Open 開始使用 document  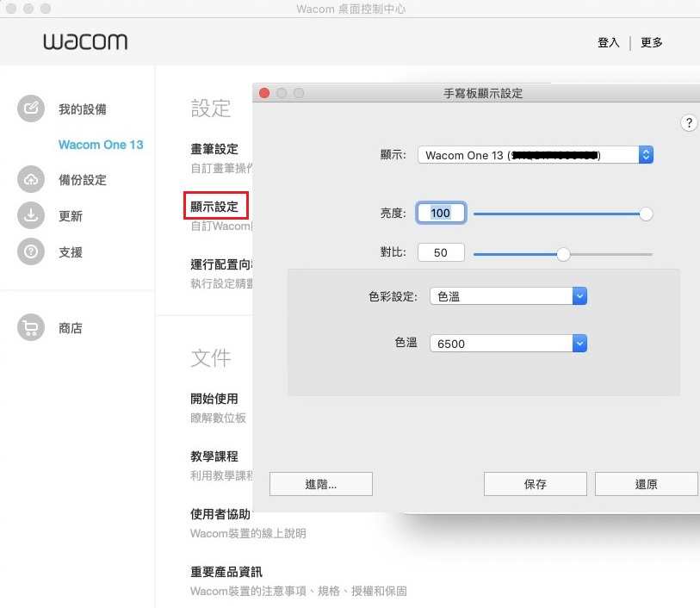pyautogui.click(x=214, y=398)
